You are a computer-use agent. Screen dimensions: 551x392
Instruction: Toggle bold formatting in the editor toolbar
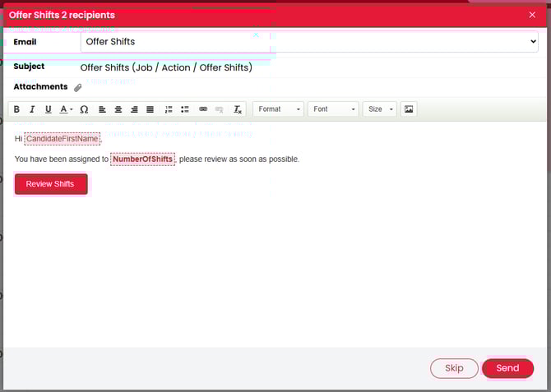tap(16, 109)
